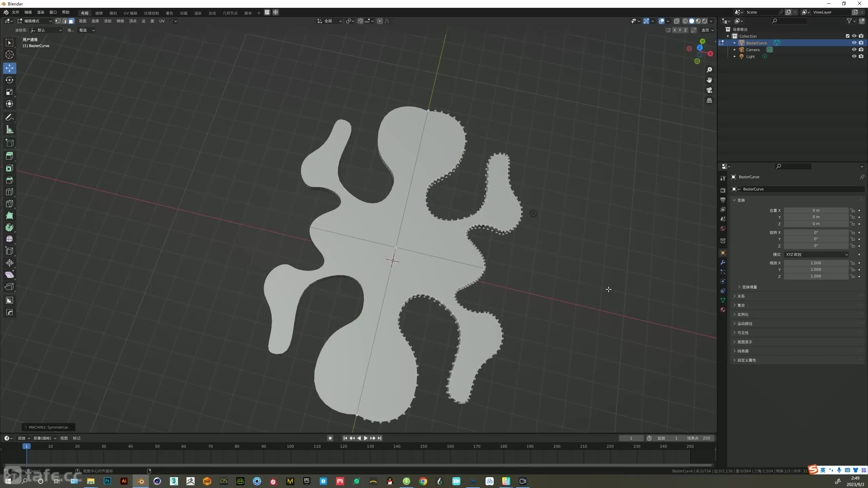Activate the Rotate tool

(x=9, y=80)
